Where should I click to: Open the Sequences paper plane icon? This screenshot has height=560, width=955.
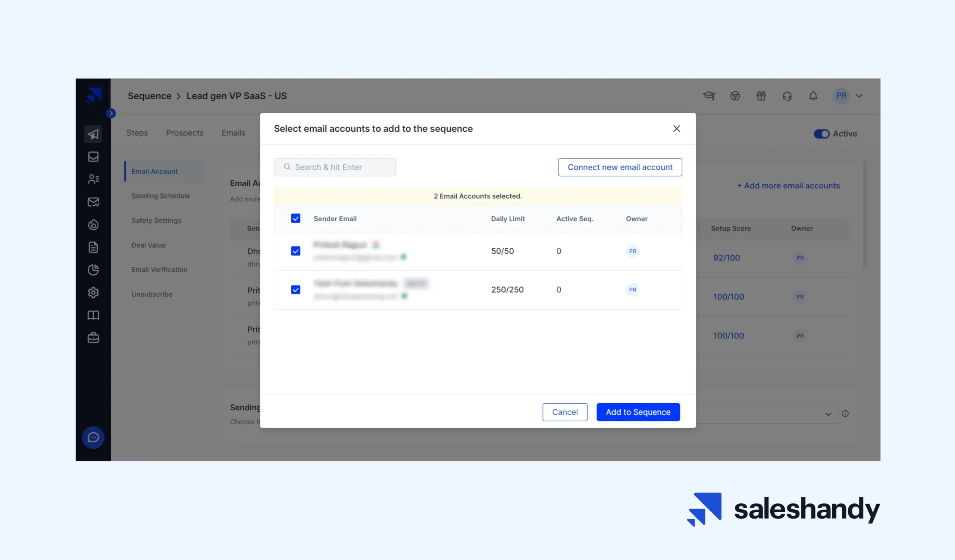93,134
